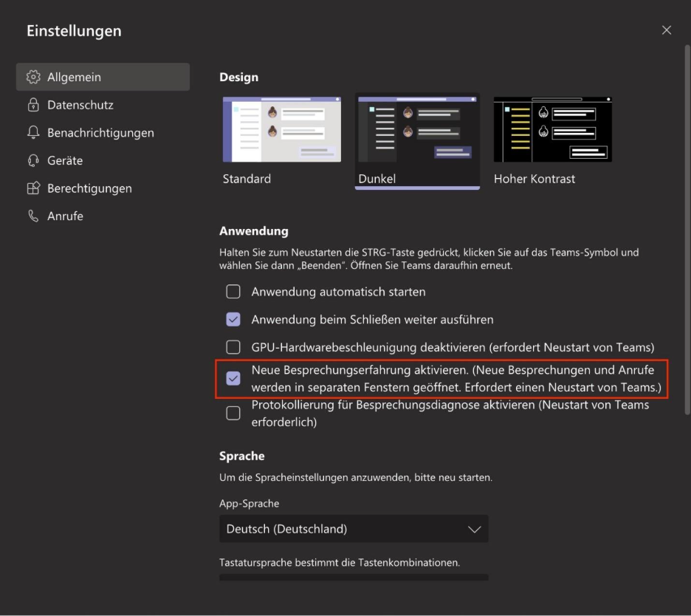Uncheck Anwendung beim Schließen weiter ausführen
This screenshot has width=691, height=616.
tap(233, 319)
